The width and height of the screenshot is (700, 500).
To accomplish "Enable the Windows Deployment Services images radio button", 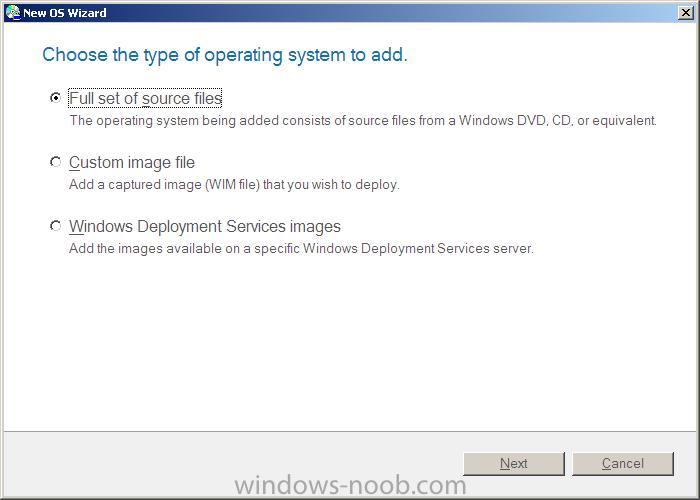I will [x=55, y=226].
